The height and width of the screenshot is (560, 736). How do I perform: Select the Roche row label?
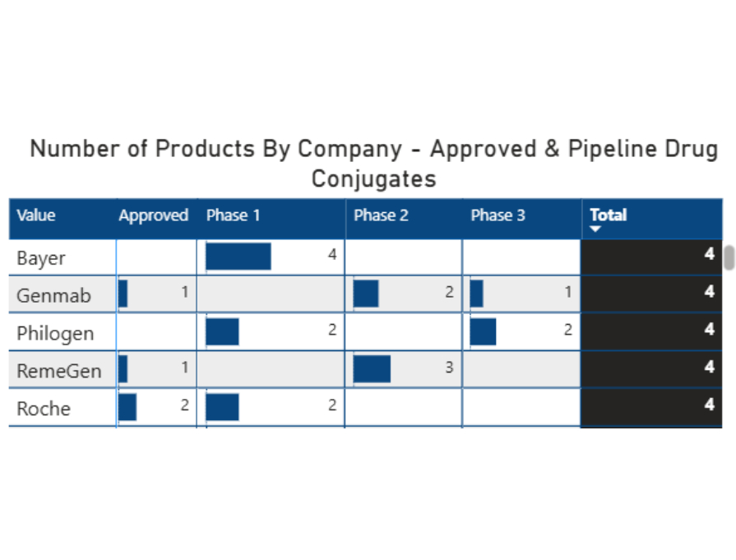[x=44, y=409]
